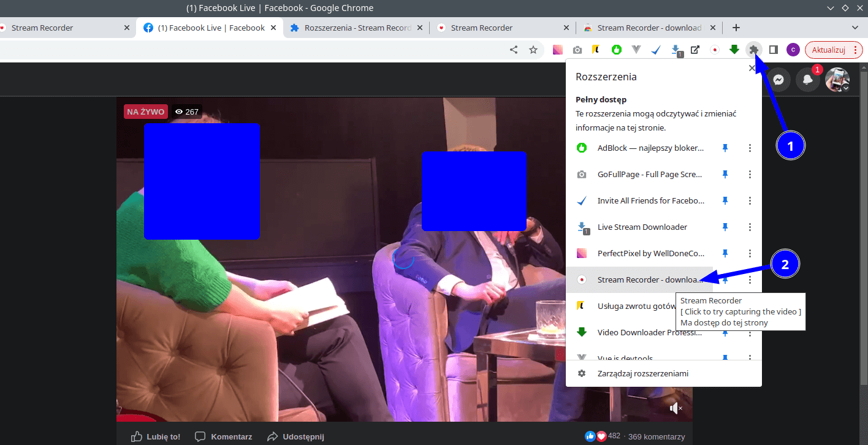Image resolution: width=868 pixels, height=445 pixels.
Task: Unmute the video with the speaker icon
Action: point(676,408)
